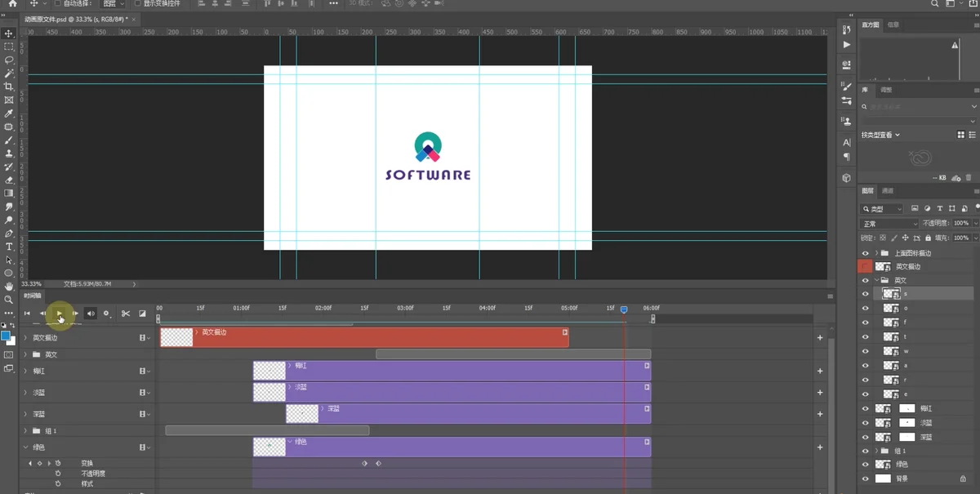980x494 pixels.
Task: Select the 时间轴 timeline panel tab
Action: point(32,296)
